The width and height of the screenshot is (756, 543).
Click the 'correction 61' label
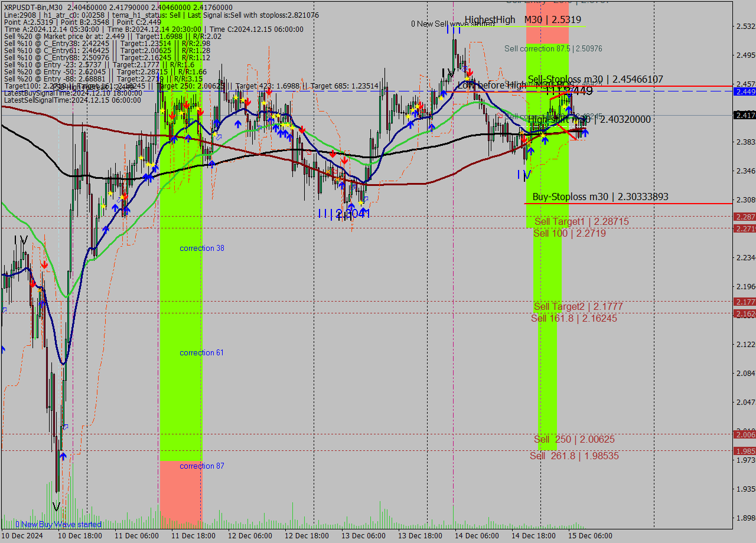click(202, 353)
